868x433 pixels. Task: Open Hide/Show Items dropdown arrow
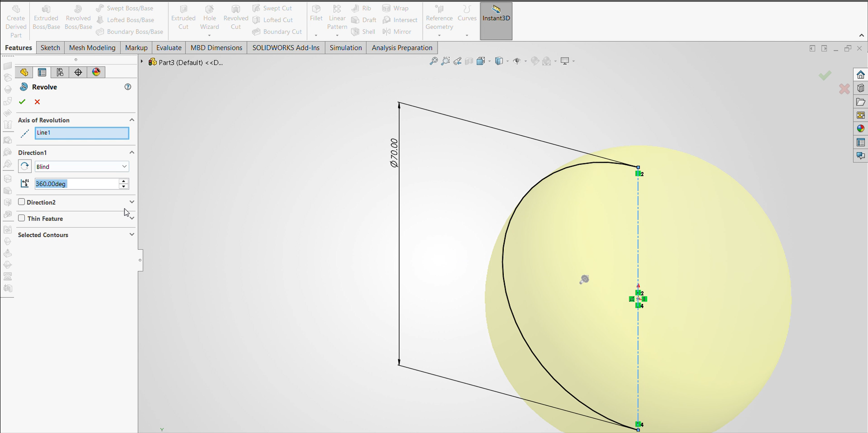pos(525,61)
